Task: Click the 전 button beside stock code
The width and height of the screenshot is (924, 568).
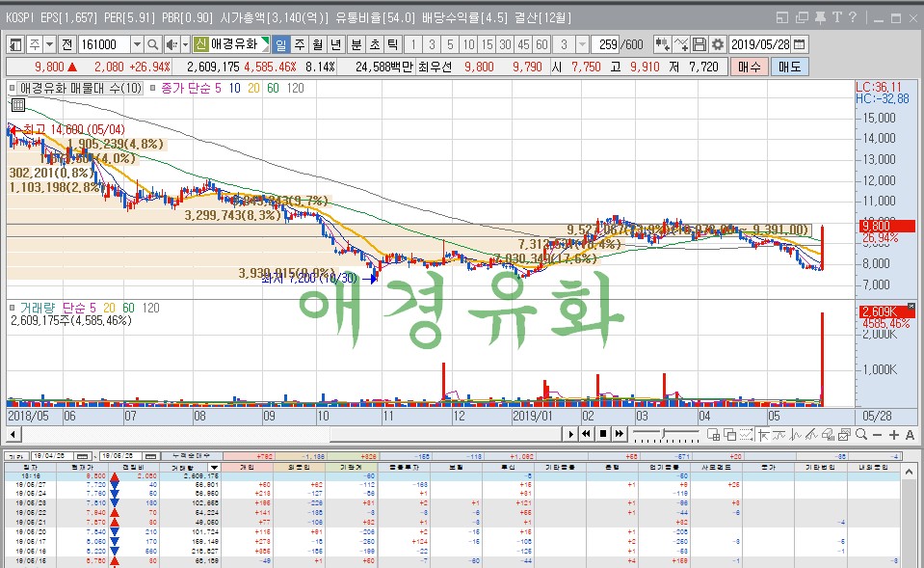Action: tap(67, 44)
